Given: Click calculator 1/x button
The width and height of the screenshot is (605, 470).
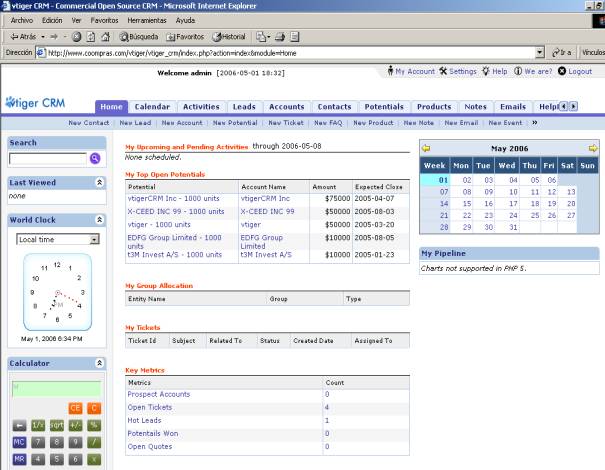Looking at the screenshot, I should click(38, 426).
